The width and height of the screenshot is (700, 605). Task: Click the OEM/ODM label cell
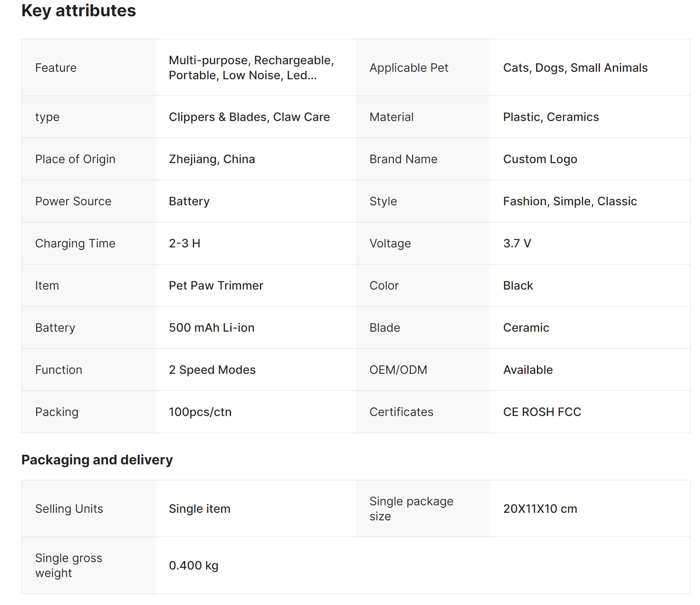coord(398,370)
